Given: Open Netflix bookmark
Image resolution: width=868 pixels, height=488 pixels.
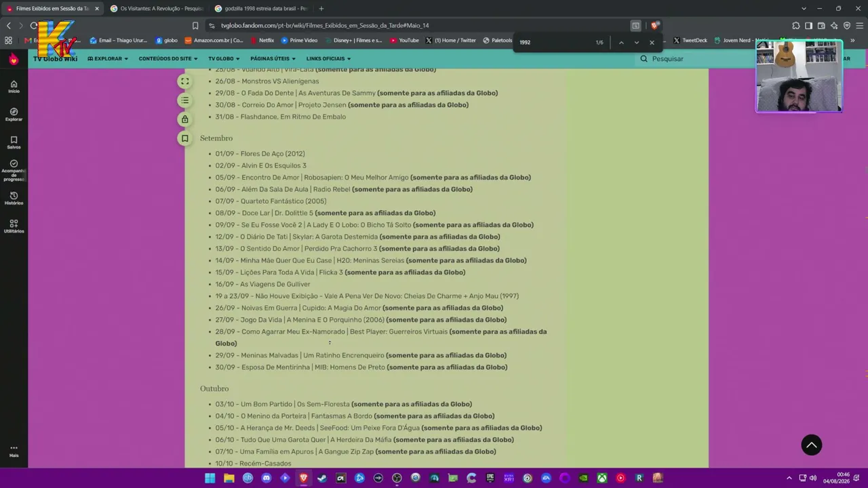Looking at the screenshot, I should (x=262, y=41).
